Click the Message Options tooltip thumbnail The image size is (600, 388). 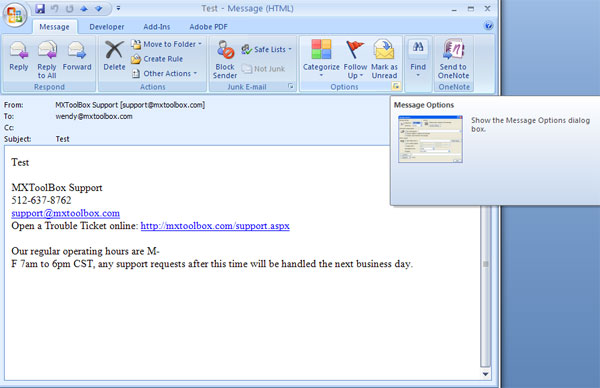430,139
